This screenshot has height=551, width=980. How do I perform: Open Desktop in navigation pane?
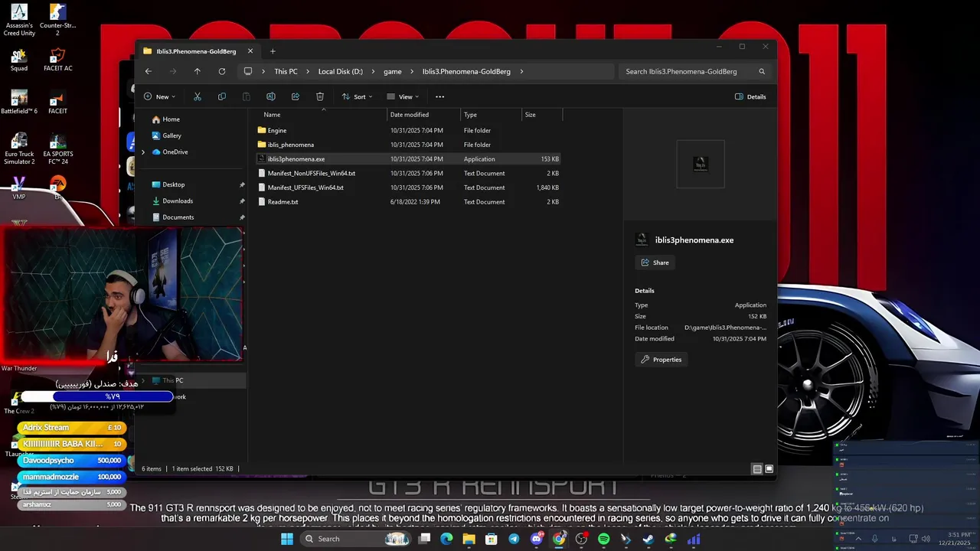coord(168,184)
